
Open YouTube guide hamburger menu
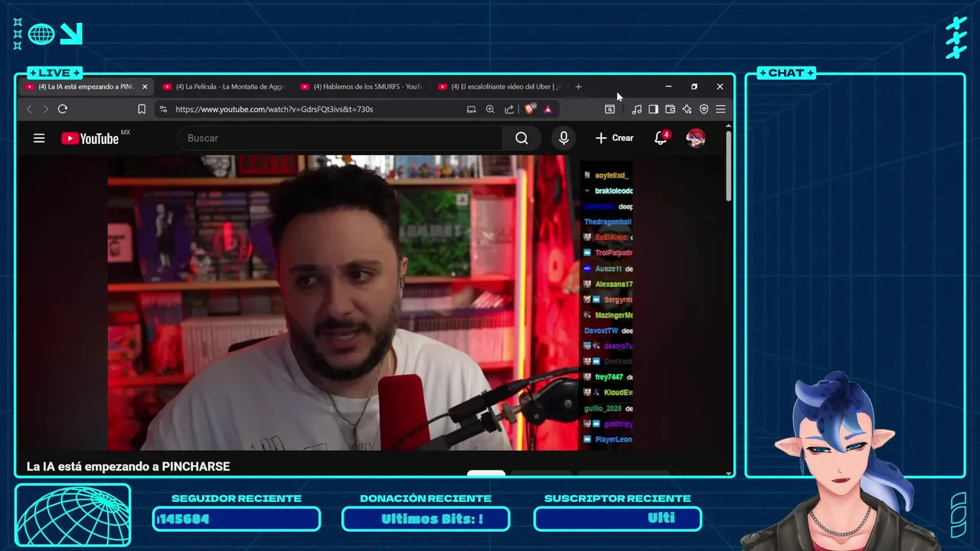click(39, 139)
